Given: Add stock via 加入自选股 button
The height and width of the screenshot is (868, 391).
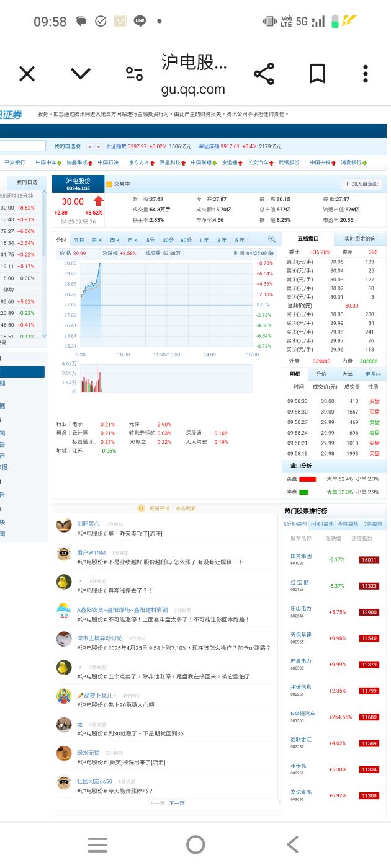Looking at the screenshot, I should (x=362, y=184).
